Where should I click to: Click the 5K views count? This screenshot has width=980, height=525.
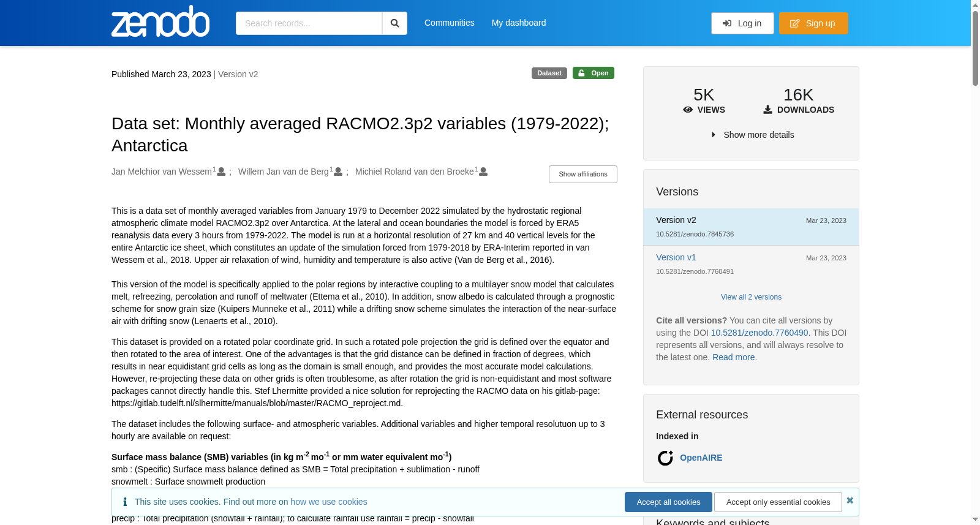point(704,95)
